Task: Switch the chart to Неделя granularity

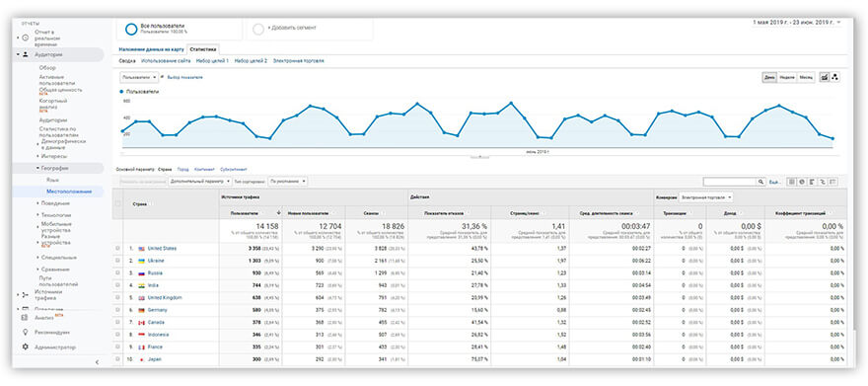Action: (x=787, y=78)
